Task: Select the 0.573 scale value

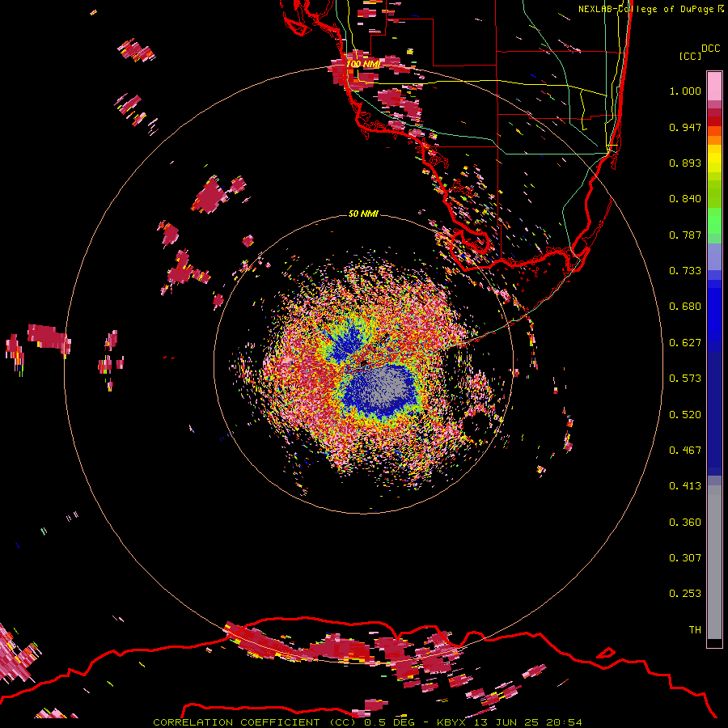Action: point(685,379)
